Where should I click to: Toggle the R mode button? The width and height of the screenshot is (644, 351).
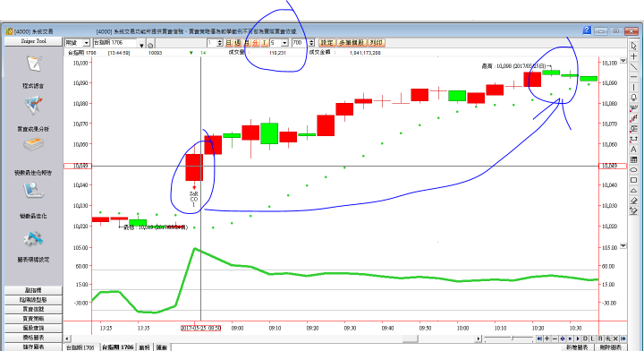600,338
